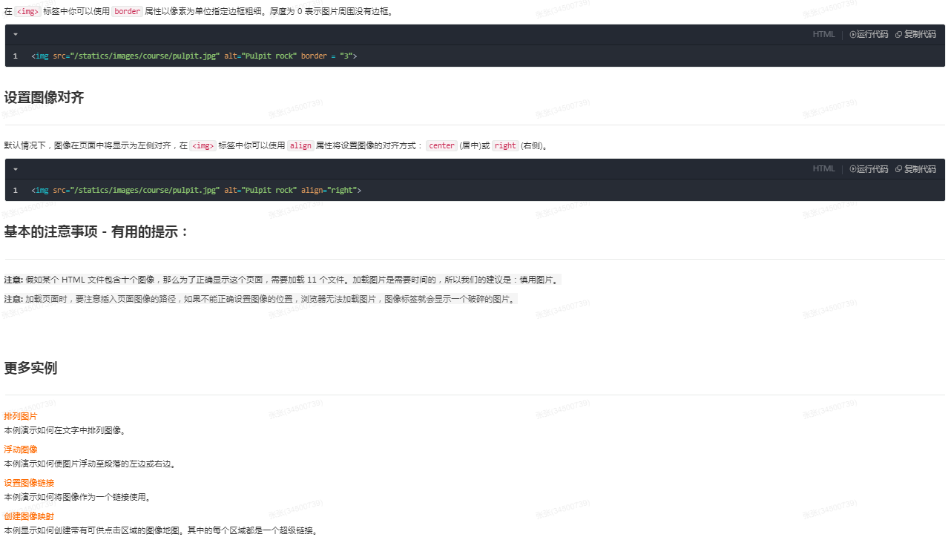This screenshot has height=560, width=951.
Task: Open the 设置图像链接 example link
Action: coord(29,483)
